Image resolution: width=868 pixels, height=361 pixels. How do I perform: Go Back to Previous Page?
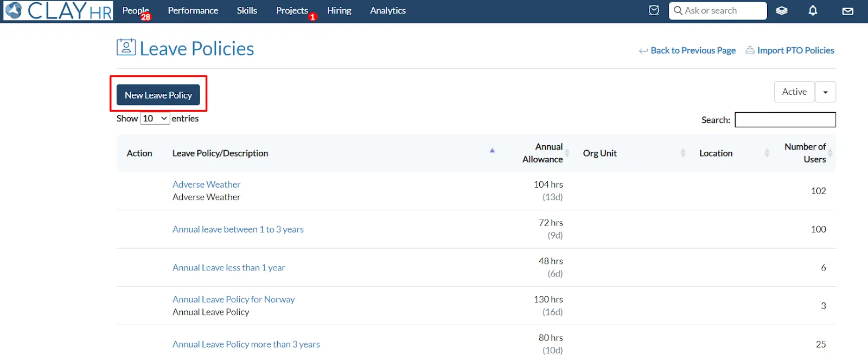[687, 50]
